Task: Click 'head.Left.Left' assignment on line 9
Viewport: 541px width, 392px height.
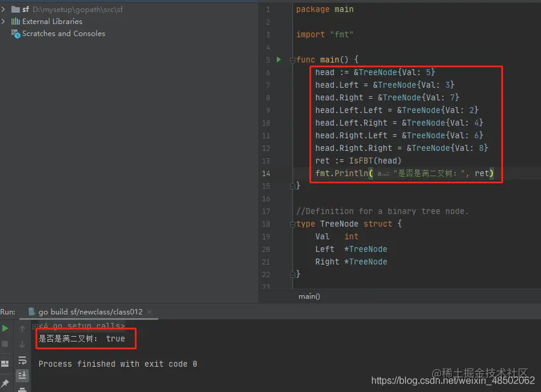Action: [397, 111]
